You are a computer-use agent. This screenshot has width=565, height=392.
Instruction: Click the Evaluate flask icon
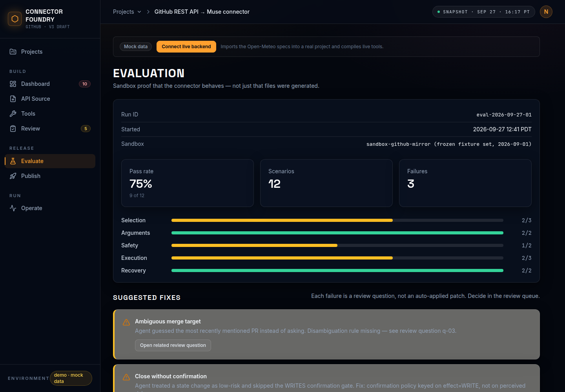(x=13, y=161)
